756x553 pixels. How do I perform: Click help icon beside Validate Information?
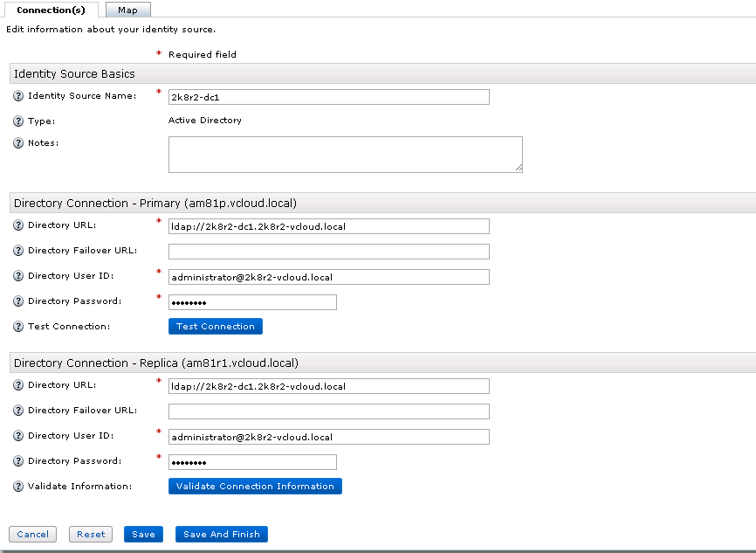18,487
